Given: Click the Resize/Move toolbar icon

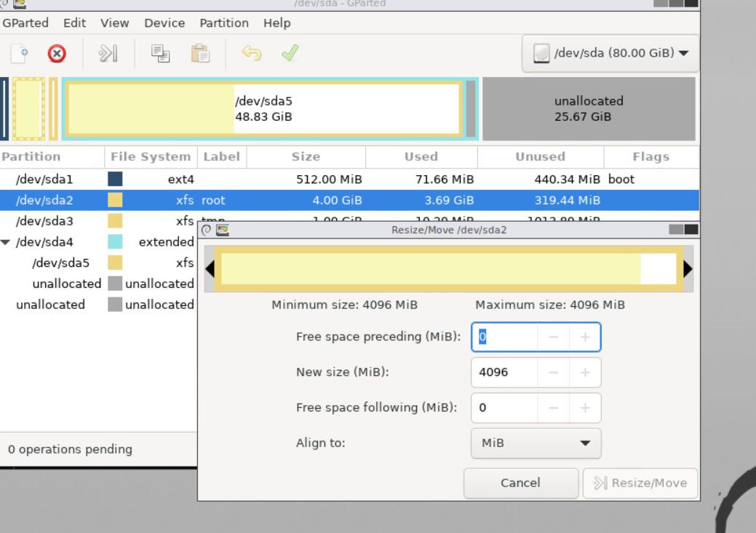Looking at the screenshot, I should pos(108,53).
